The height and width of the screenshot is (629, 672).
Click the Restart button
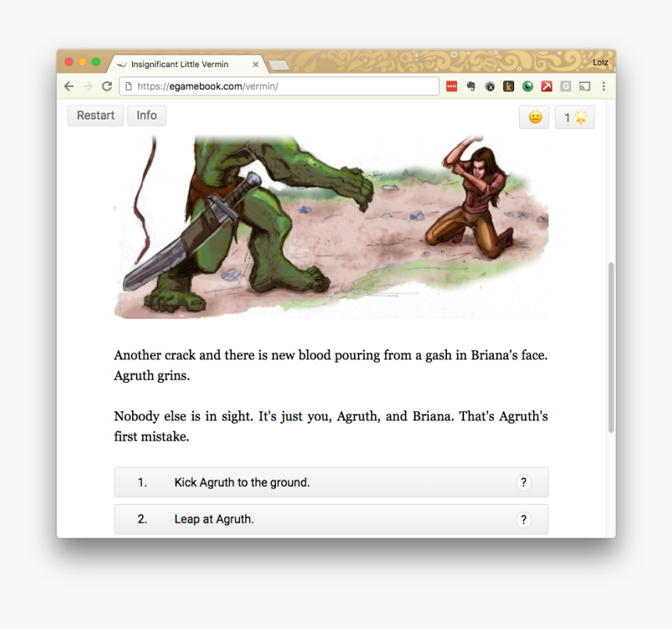click(95, 116)
